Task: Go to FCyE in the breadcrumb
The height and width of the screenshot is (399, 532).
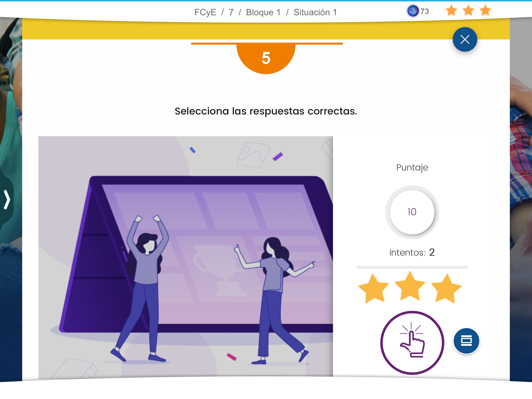Action: click(205, 12)
